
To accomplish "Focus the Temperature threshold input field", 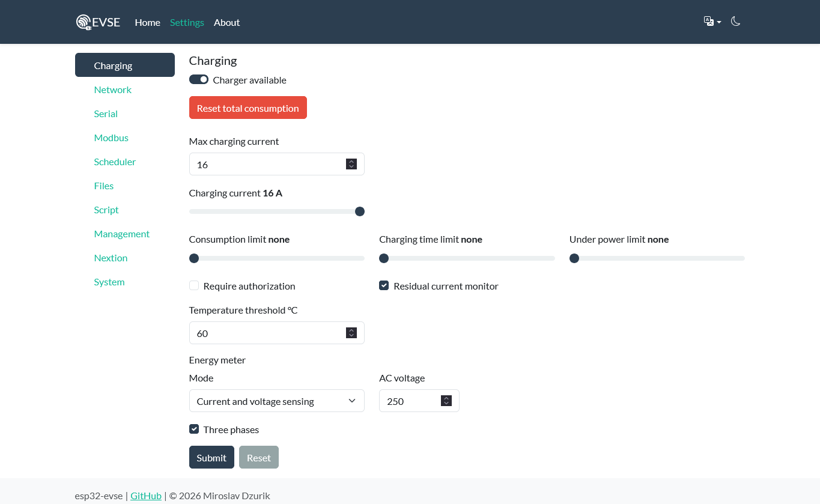I will pyautogui.click(x=276, y=333).
